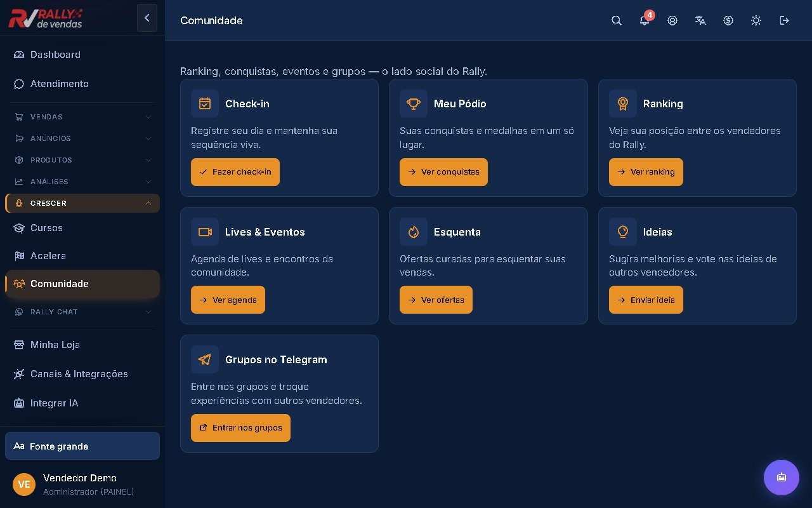
Task: Toggle the Fonte grande option
Action: point(82,446)
